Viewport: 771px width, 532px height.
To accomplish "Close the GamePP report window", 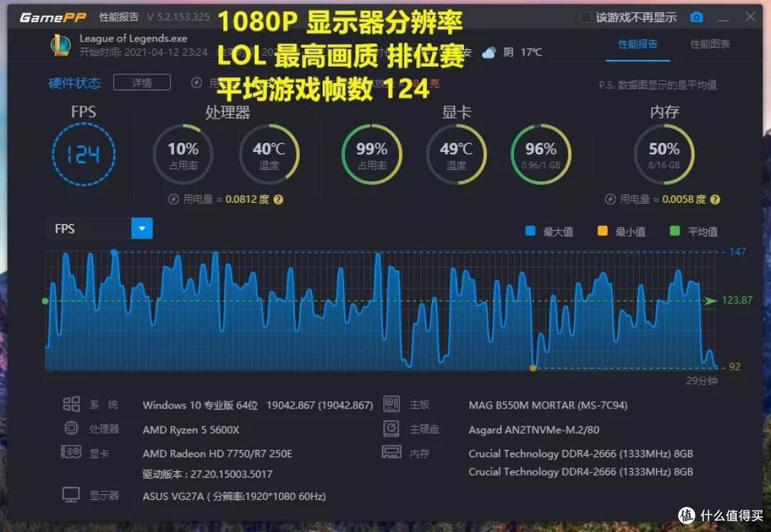I will point(750,16).
